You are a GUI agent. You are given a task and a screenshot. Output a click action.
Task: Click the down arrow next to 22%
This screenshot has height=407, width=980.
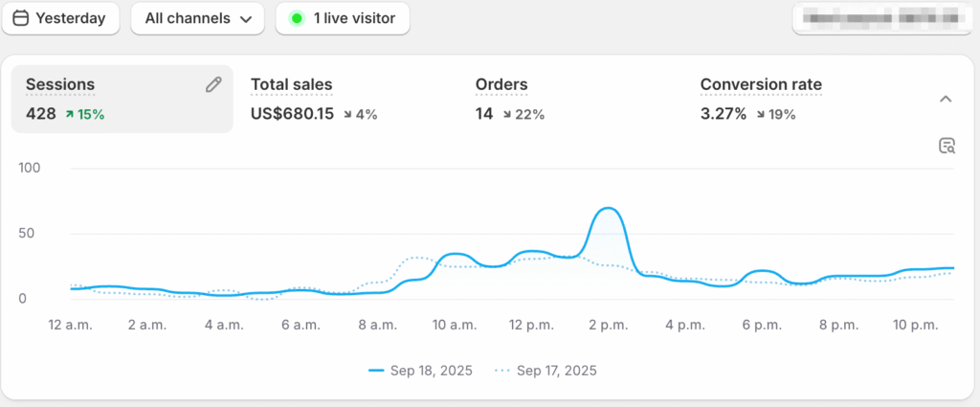[x=507, y=115]
